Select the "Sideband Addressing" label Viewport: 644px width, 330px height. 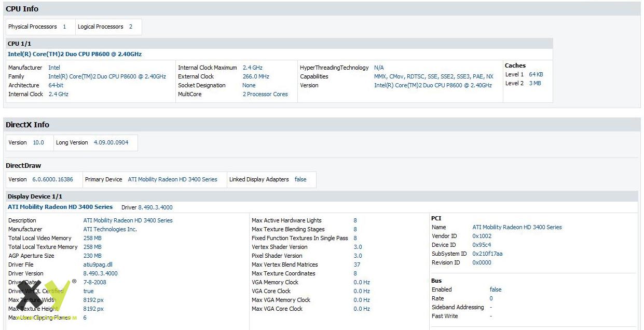[x=458, y=307]
